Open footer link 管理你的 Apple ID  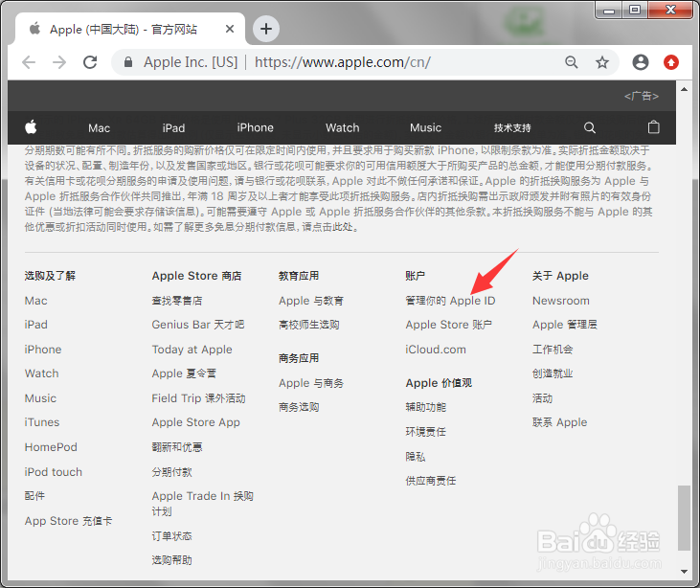tap(450, 301)
